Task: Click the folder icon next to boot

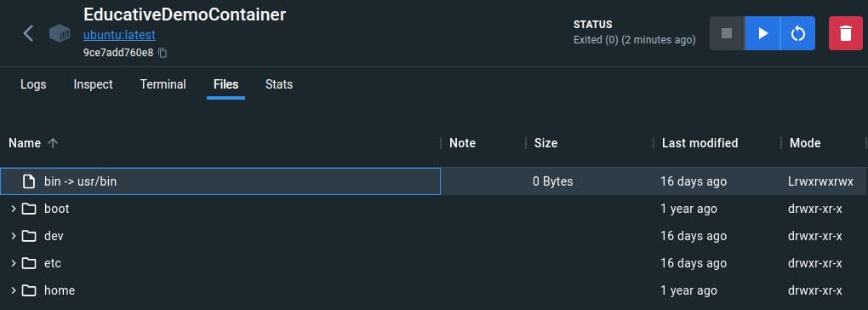Action: [x=29, y=210]
